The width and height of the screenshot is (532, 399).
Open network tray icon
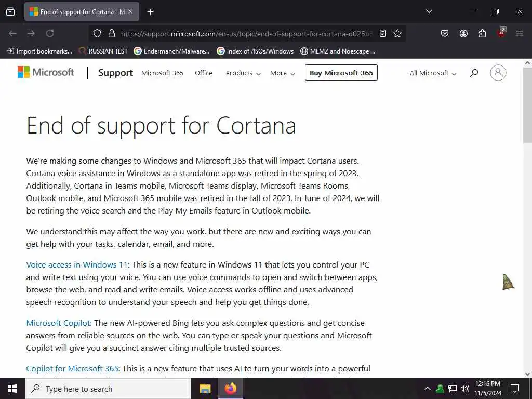pos(453,389)
